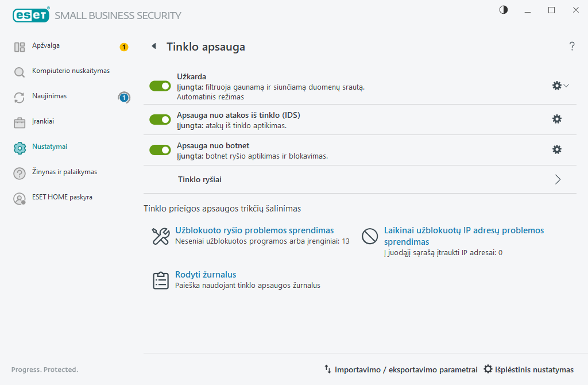
Task: Open IDS protection gear settings
Action: click(x=557, y=119)
